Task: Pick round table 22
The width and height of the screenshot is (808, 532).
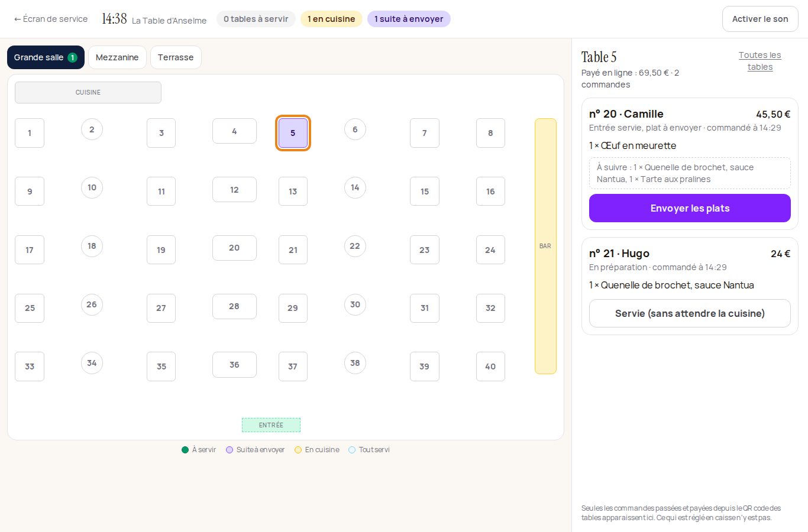Action: tap(355, 246)
